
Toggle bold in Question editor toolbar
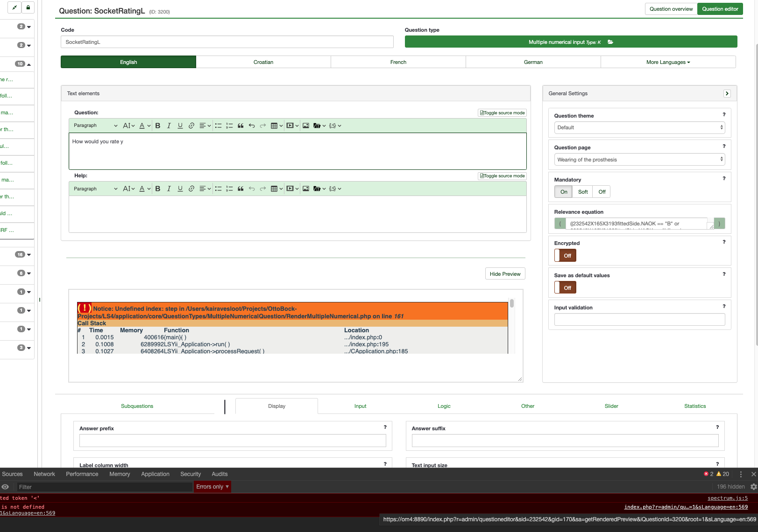(158, 126)
